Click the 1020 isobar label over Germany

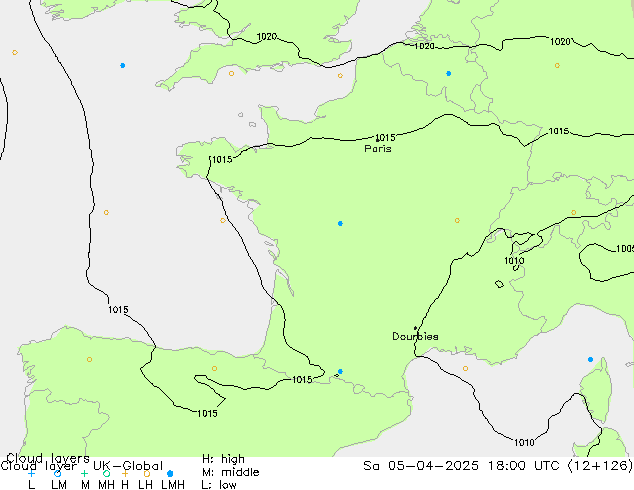point(560,41)
